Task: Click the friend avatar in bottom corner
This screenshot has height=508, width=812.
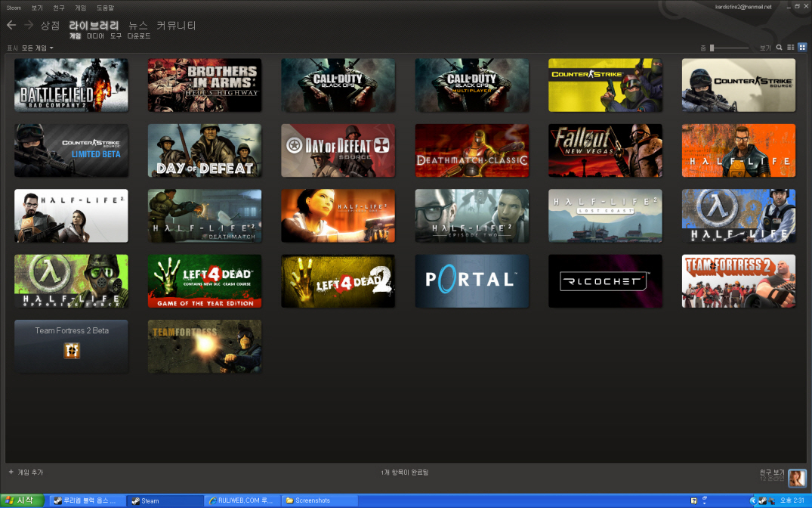Action: [797, 478]
